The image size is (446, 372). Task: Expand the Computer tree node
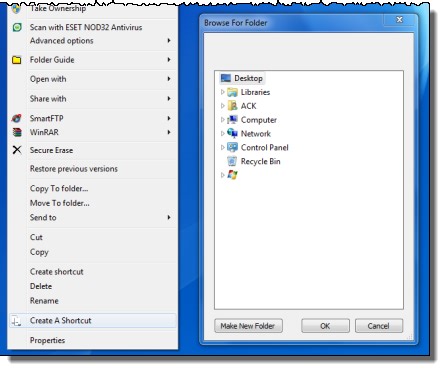(223, 120)
